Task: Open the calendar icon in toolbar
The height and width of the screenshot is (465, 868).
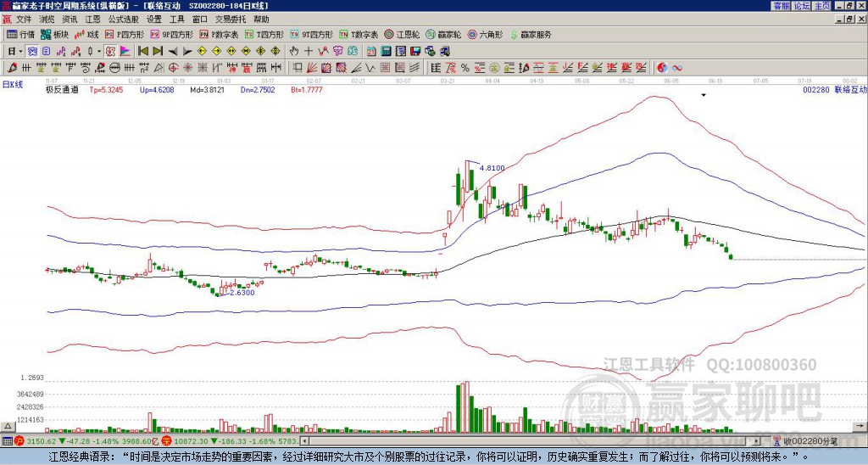Action: 371,52
